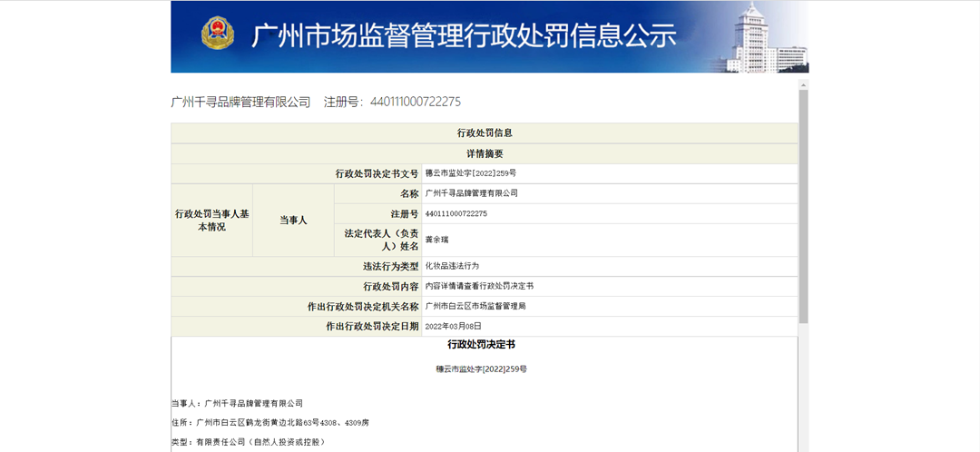
Task: Click the banner title 广州市场监督管理行政处罚信息公示
Action: point(464,35)
